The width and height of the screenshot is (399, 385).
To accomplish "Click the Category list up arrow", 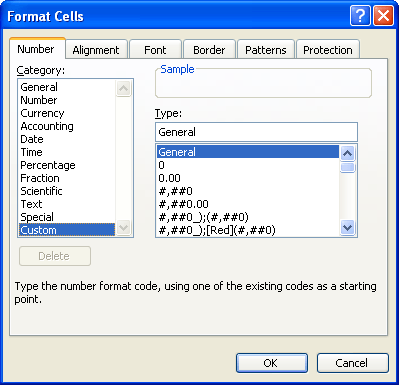I will coord(123,88).
